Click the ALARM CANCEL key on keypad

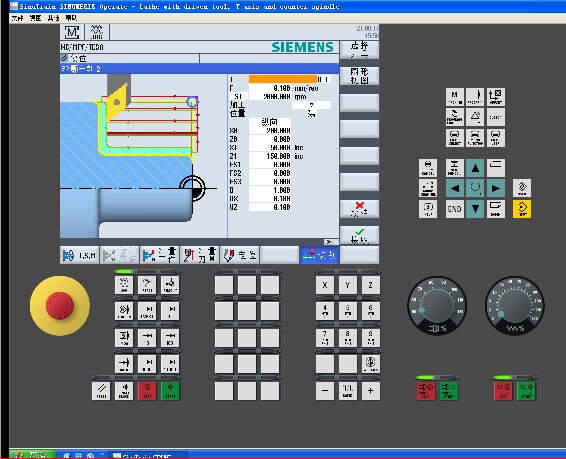pyautogui.click(x=428, y=168)
